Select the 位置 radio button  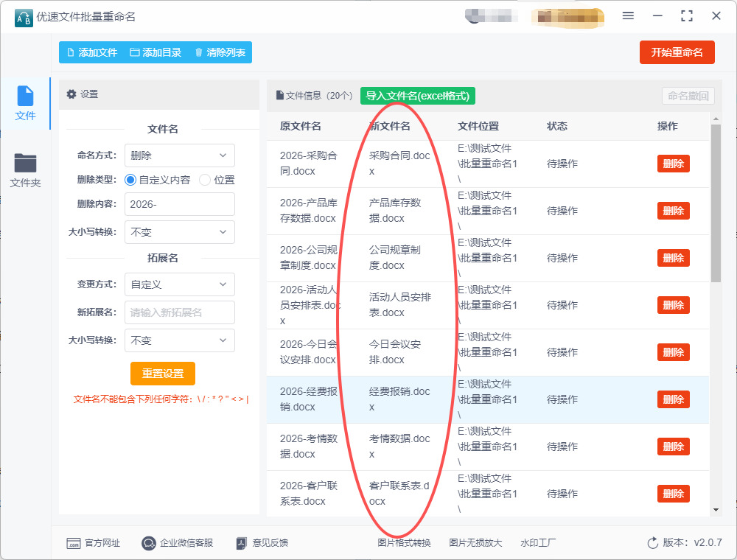205,180
